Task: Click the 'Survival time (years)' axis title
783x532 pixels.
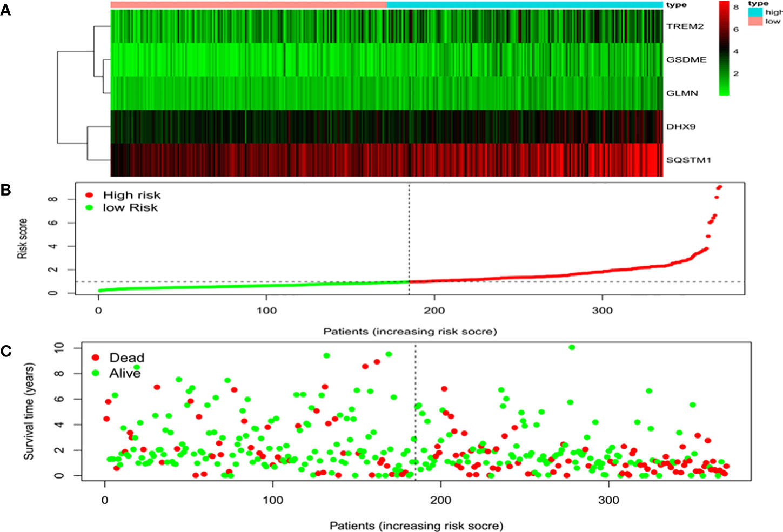Action: 29,412
